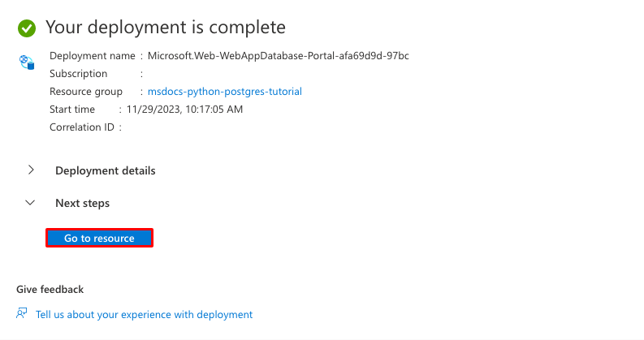Click the Deployment name label
This screenshot has height=340, width=644.
(92, 56)
